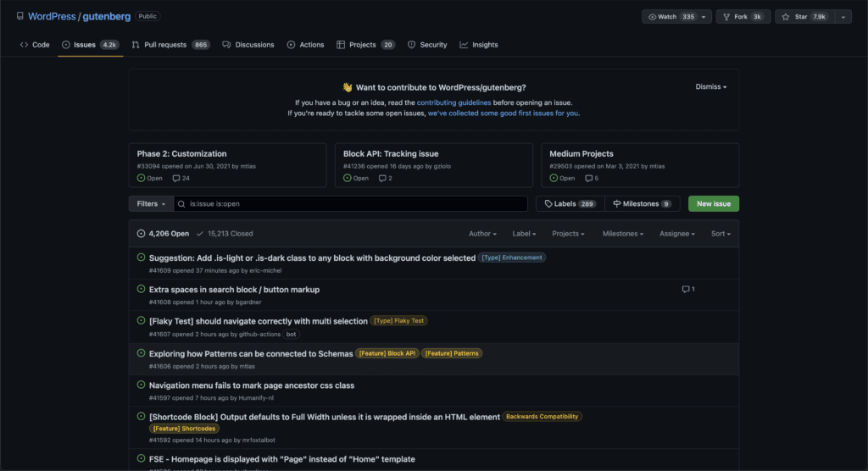868x471 pixels.
Task: Follow the good first issues link
Action: point(503,113)
